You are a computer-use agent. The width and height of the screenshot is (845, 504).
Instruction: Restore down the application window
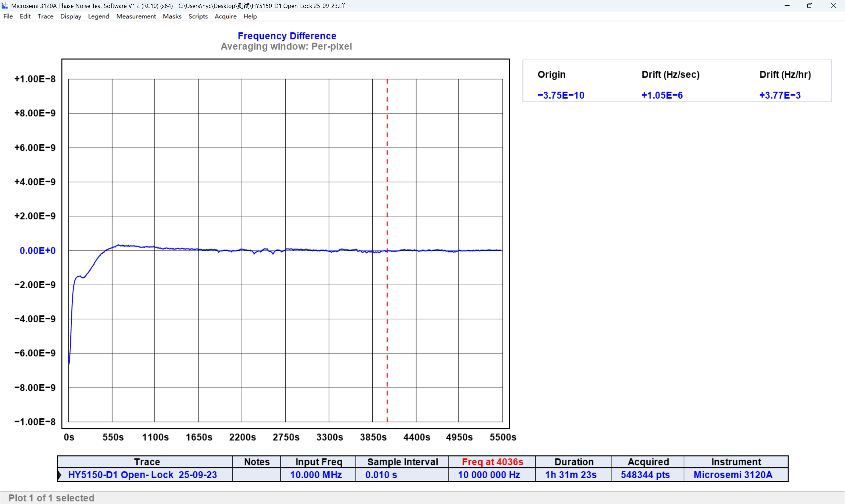810,5
